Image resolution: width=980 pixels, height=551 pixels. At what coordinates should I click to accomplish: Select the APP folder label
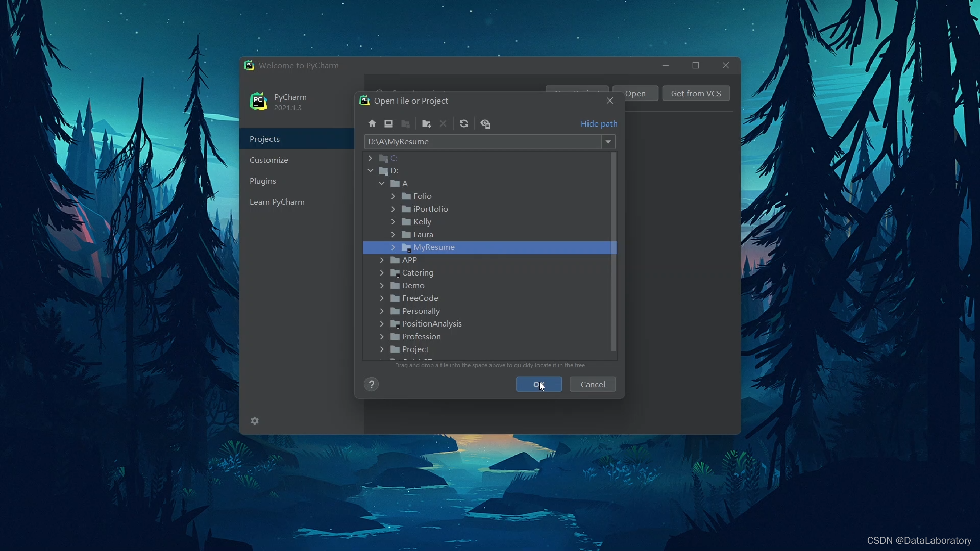click(x=409, y=260)
